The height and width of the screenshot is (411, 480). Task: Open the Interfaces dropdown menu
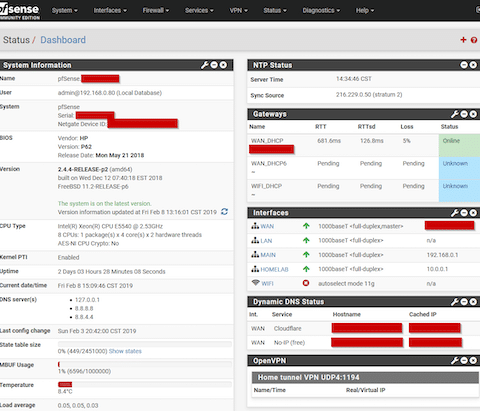coord(110,10)
